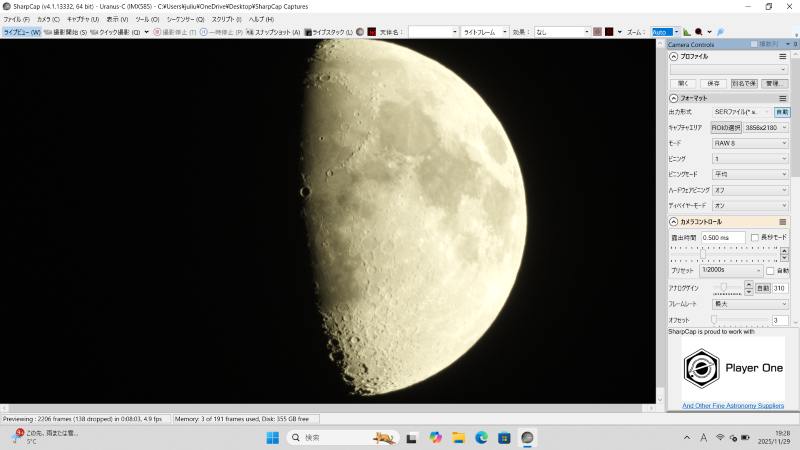Enable the 長秒モード checkbox

click(x=755, y=237)
